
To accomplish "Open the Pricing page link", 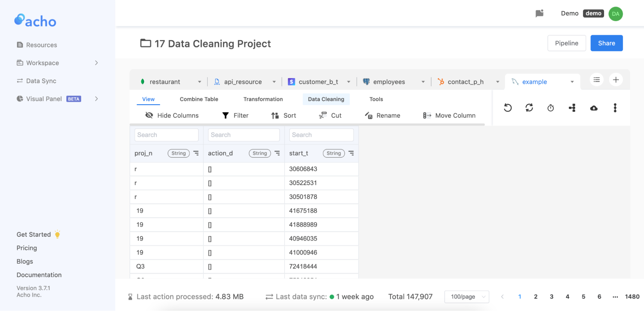I will pyautogui.click(x=27, y=248).
